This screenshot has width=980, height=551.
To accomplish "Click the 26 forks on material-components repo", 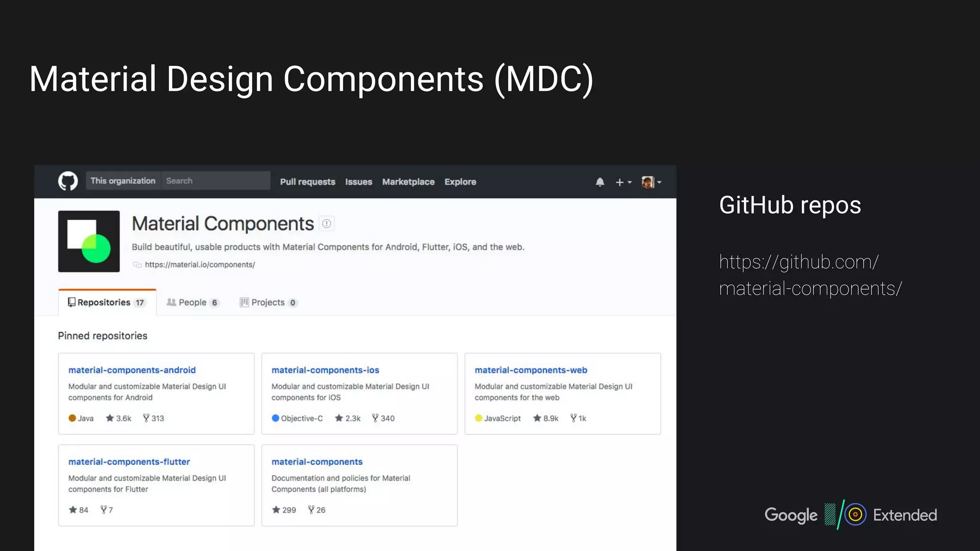I will click(316, 510).
